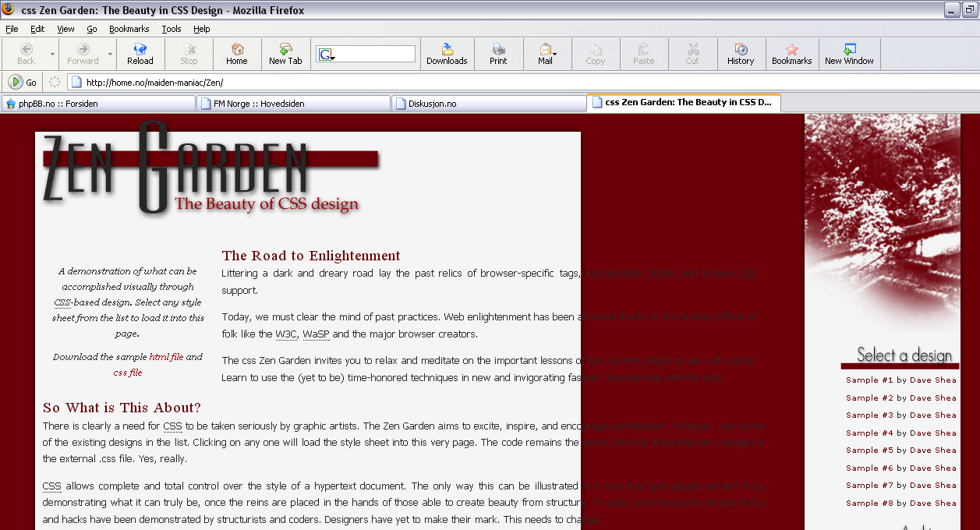Click the Firefox icon in title bar
980x530 pixels.
pos(9,9)
